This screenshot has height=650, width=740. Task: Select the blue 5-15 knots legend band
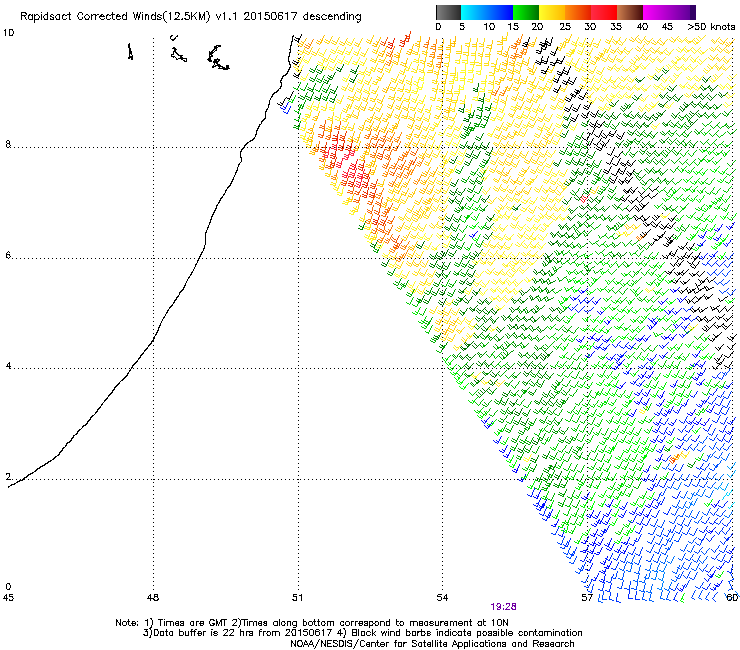pos(487,12)
